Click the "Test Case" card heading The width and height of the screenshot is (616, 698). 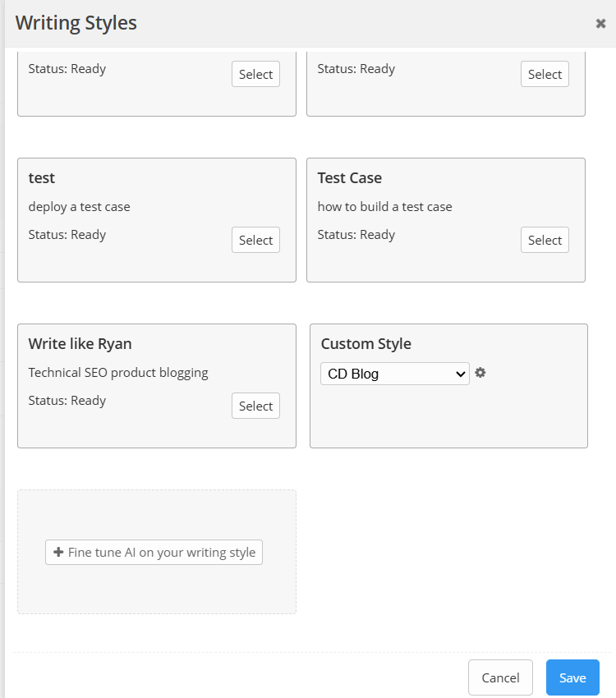(x=349, y=177)
